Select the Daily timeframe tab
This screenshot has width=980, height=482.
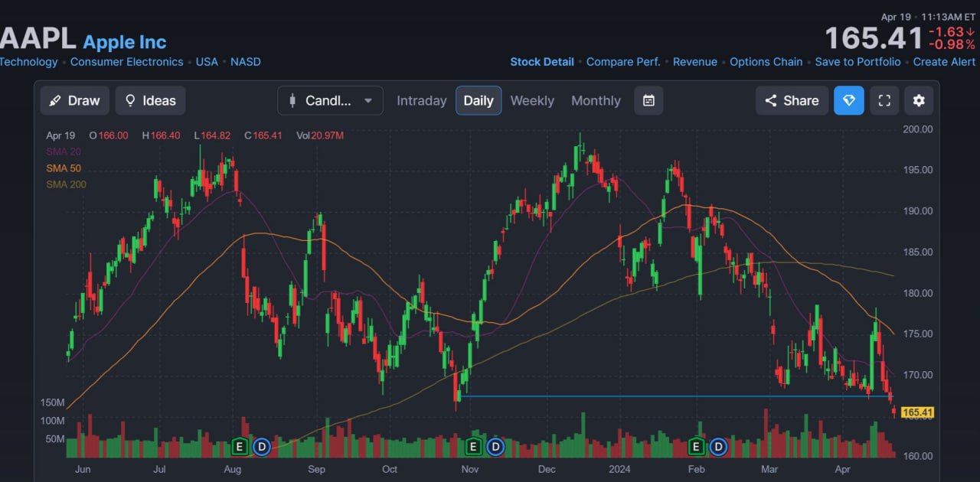click(x=479, y=100)
